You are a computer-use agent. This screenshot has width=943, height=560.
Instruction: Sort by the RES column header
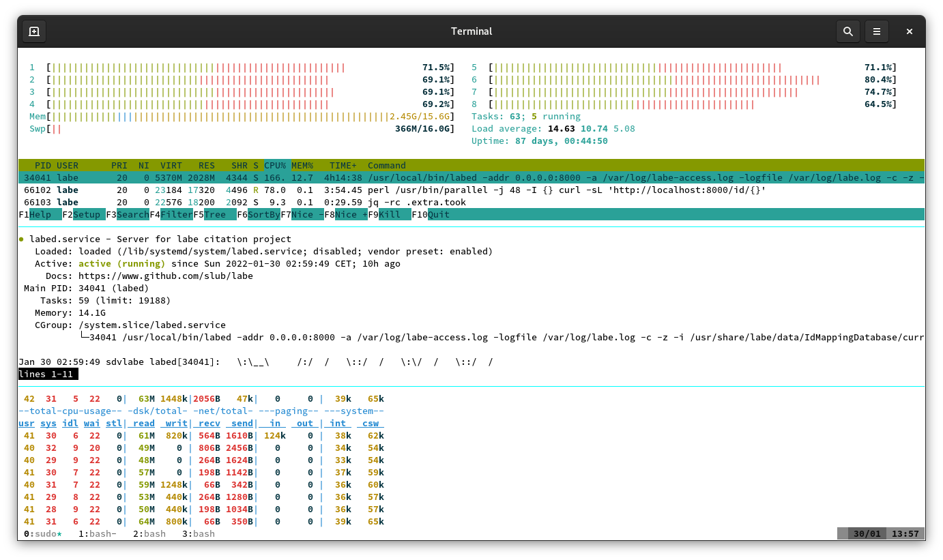point(207,166)
